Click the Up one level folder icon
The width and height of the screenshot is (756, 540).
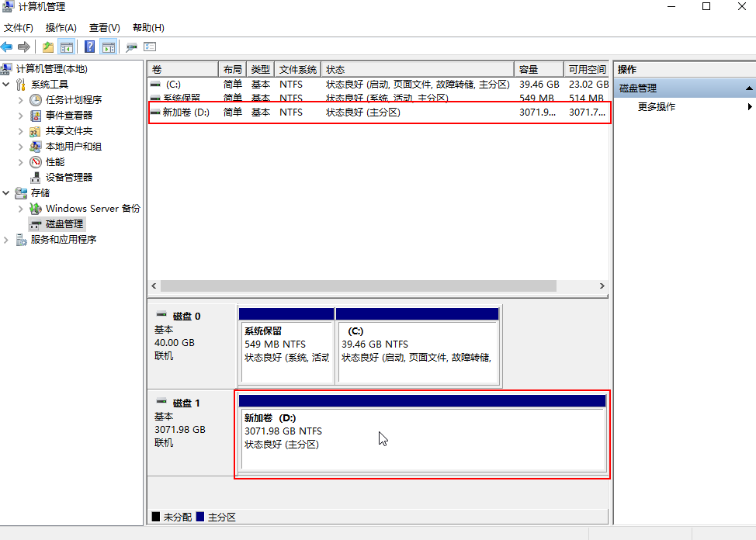pyautogui.click(x=47, y=47)
